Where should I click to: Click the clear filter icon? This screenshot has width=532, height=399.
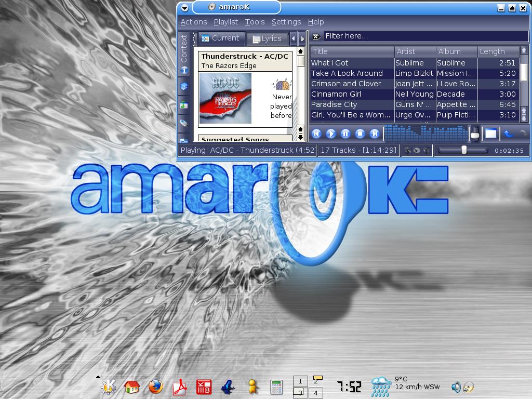(316, 36)
